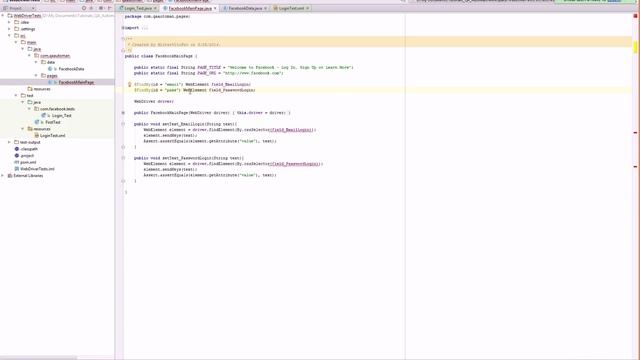Fold the class Javadoc comment
The height and width of the screenshot is (360, 640).
(123, 38)
